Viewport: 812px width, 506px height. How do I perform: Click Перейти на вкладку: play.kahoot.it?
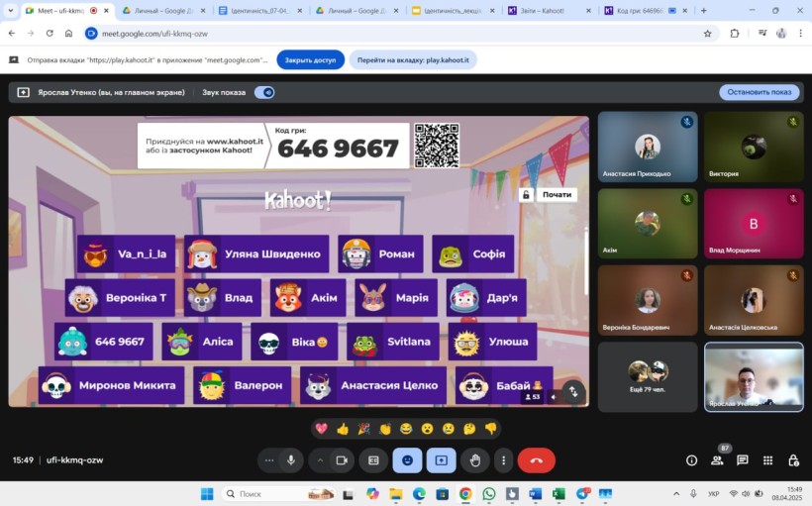click(413, 60)
